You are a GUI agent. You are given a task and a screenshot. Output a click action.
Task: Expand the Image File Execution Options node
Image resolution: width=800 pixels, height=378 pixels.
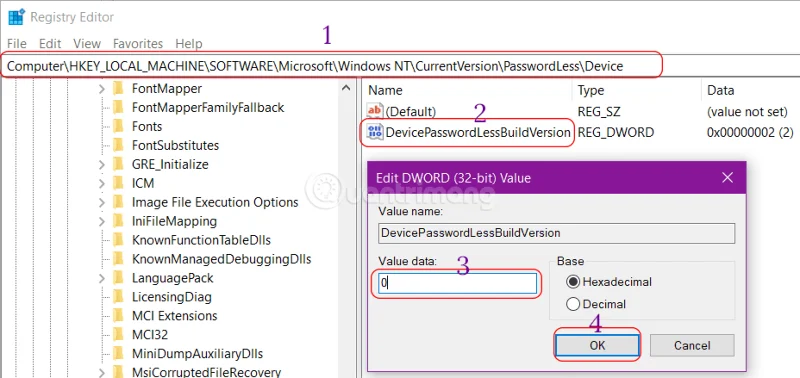(x=102, y=203)
